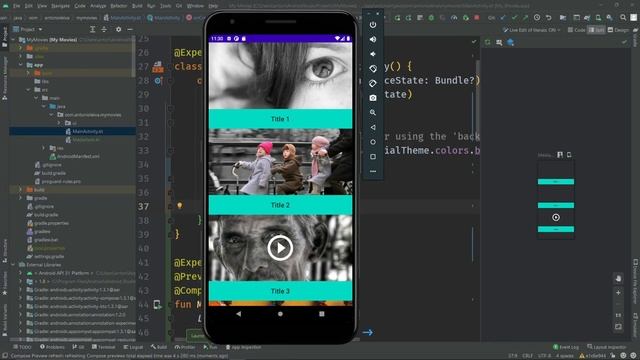Click the green Debug bug icon
Viewport: 640px width, 360px height.
pyautogui.click(x=431, y=18)
